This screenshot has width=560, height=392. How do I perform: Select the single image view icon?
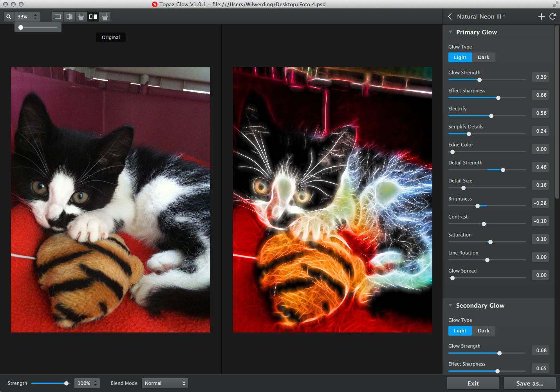[x=58, y=17]
